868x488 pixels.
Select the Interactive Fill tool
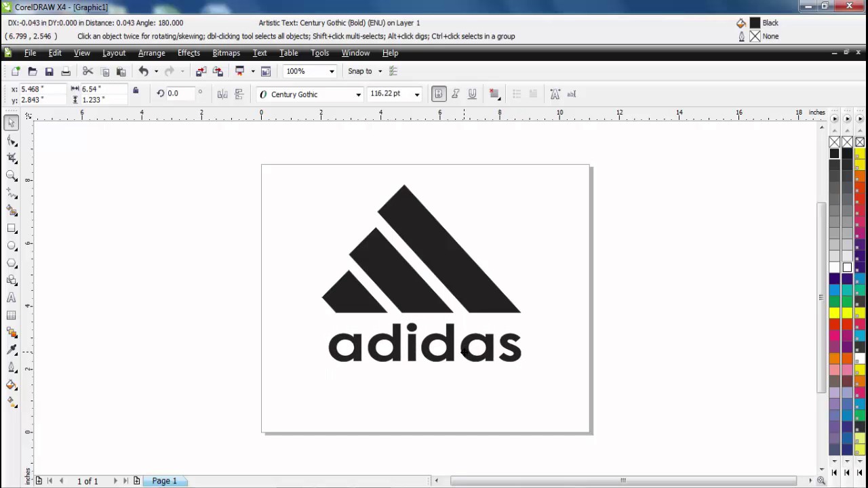click(x=12, y=402)
